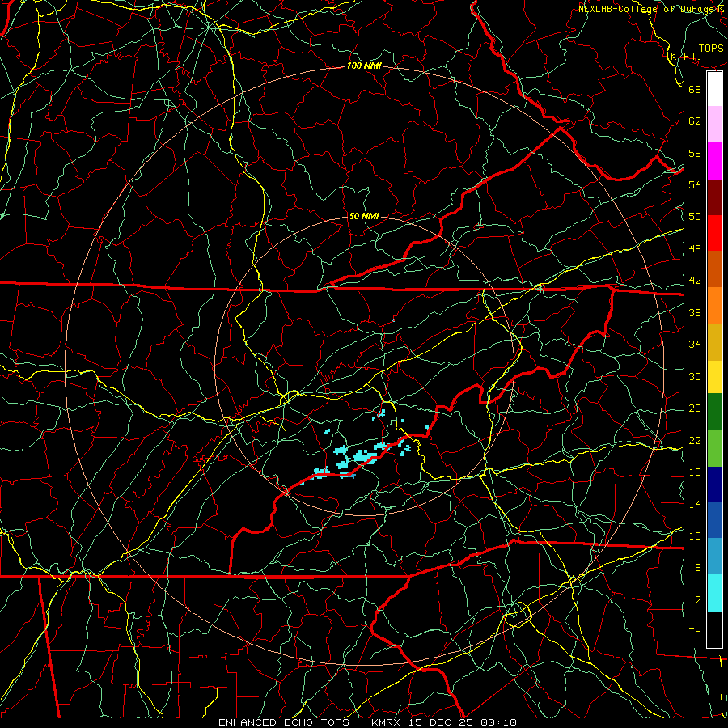Image resolution: width=728 pixels, height=728 pixels.
Task: Click the light pink legend swatch
Action: pyautogui.click(x=714, y=125)
